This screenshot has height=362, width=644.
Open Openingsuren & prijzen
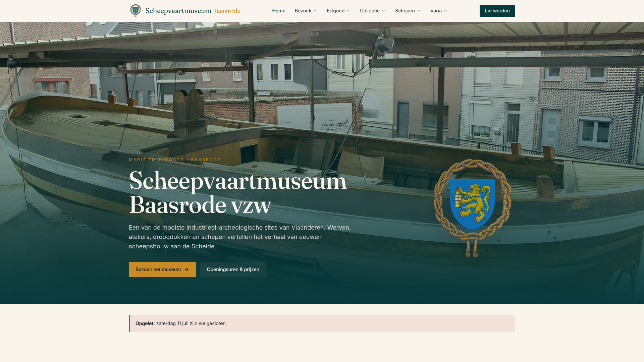(233, 269)
